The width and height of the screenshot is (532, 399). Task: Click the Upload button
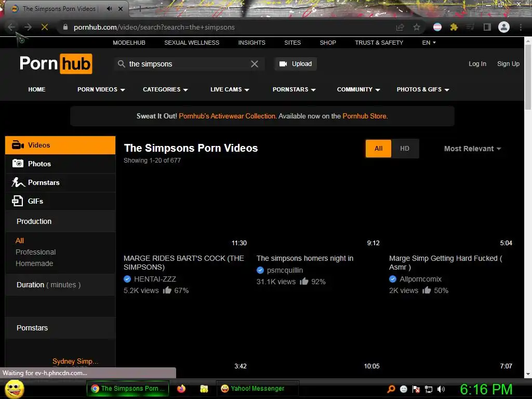pyautogui.click(x=296, y=64)
